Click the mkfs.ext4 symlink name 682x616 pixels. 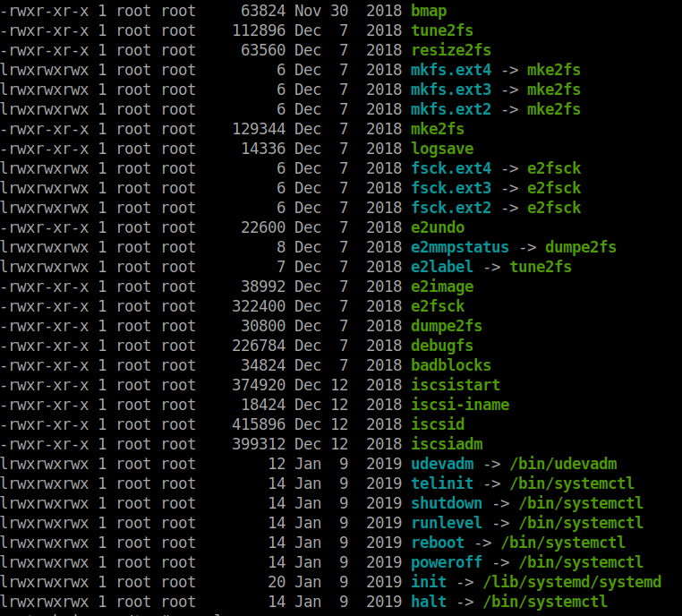[x=451, y=70]
